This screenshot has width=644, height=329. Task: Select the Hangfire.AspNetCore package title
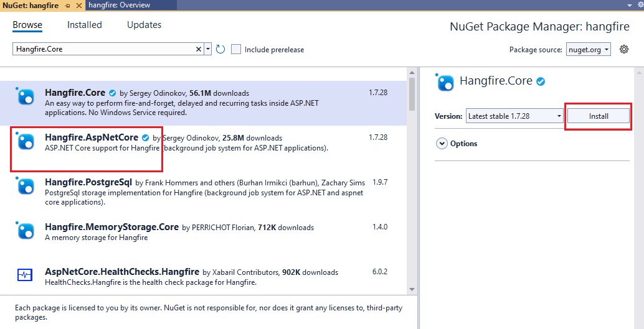click(x=92, y=137)
